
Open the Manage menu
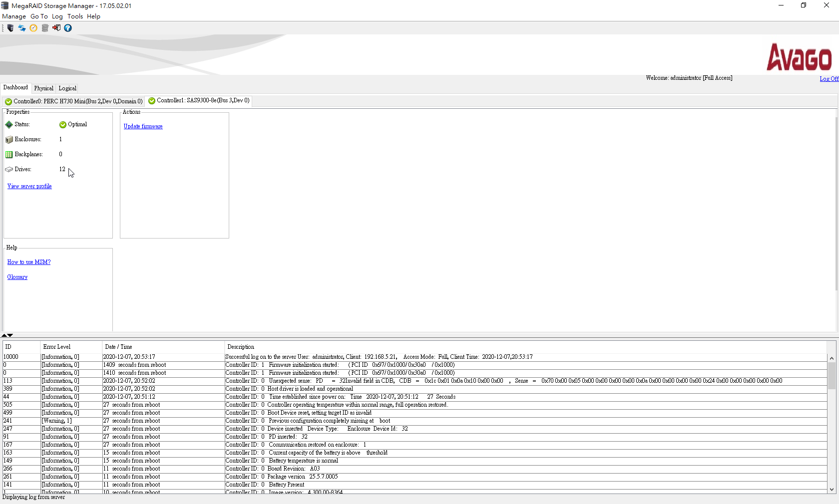click(x=14, y=16)
